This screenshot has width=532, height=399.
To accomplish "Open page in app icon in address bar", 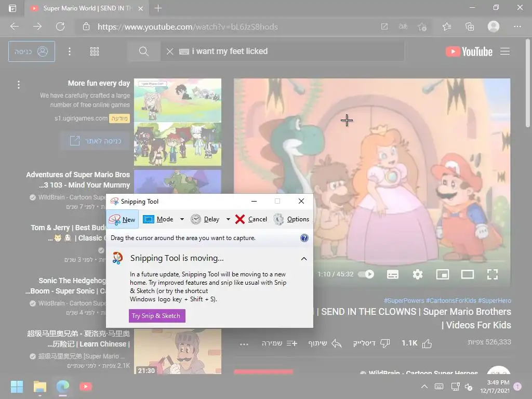I will pyautogui.click(x=384, y=26).
